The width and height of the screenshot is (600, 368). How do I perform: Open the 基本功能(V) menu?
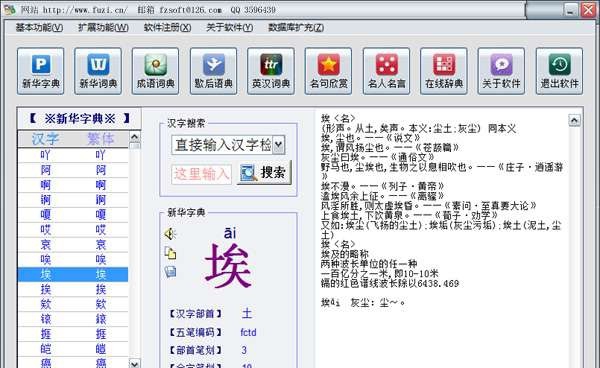coord(39,28)
